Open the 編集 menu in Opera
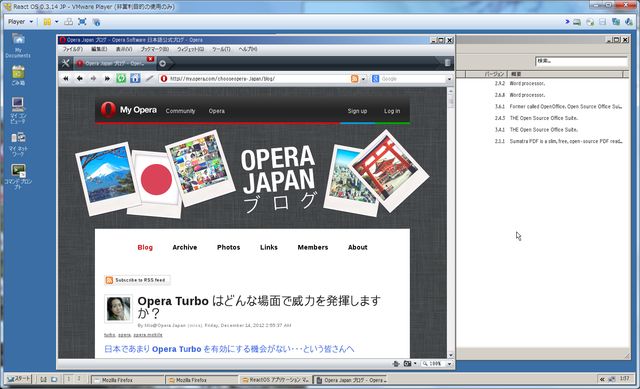Image resolution: width=640 pixels, height=389 pixels. pos(99,49)
